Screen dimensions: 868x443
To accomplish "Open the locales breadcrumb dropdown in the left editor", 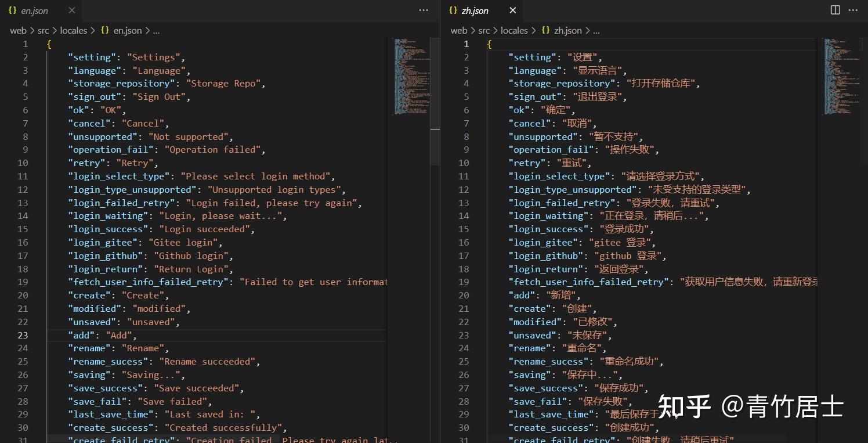I will point(74,30).
